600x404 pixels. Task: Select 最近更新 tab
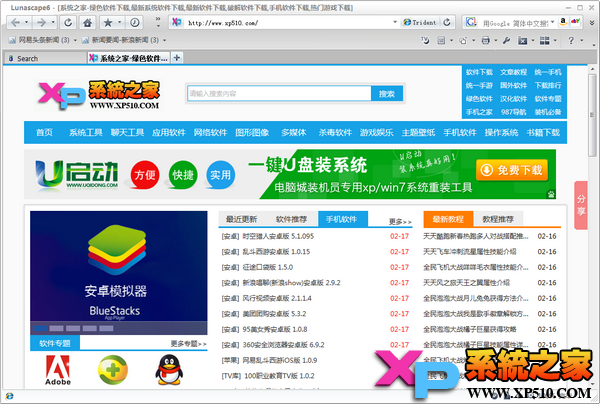click(x=241, y=219)
